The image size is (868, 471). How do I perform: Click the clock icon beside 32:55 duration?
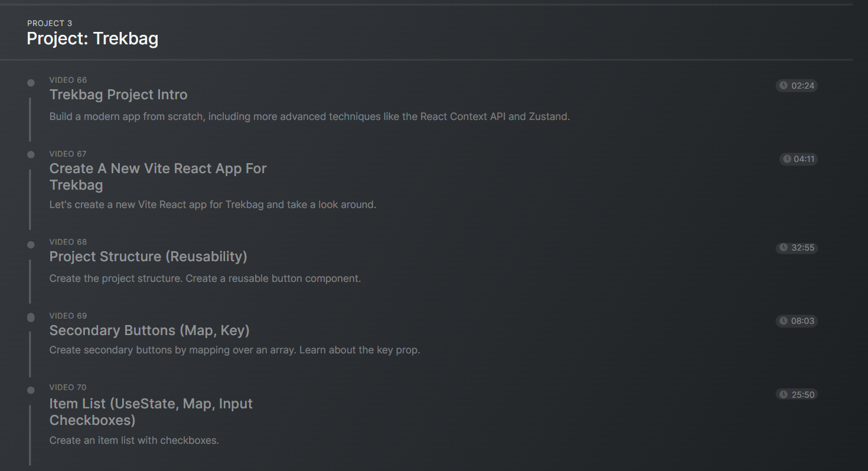point(784,248)
